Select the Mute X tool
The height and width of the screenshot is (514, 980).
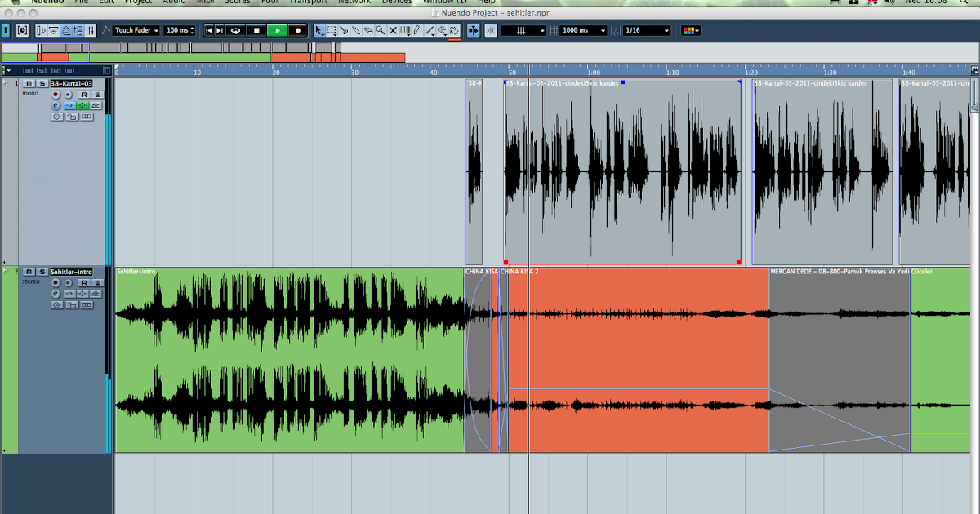[393, 30]
